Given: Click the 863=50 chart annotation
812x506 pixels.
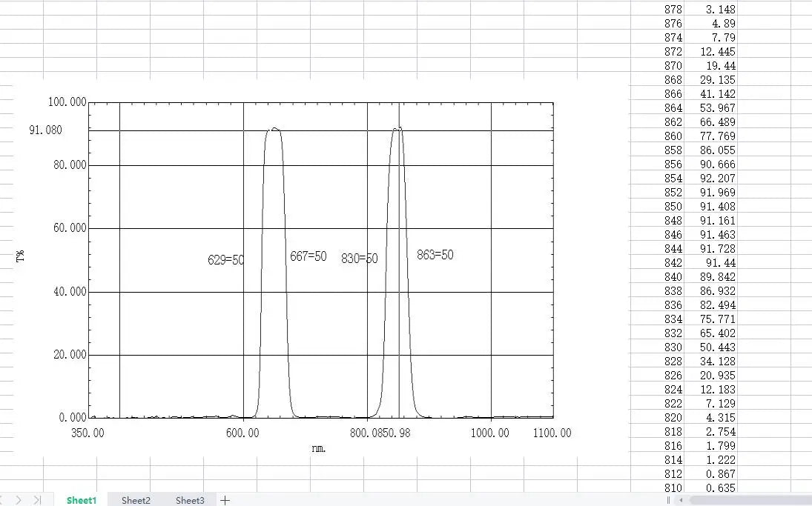Looking at the screenshot, I should coord(435,255).
